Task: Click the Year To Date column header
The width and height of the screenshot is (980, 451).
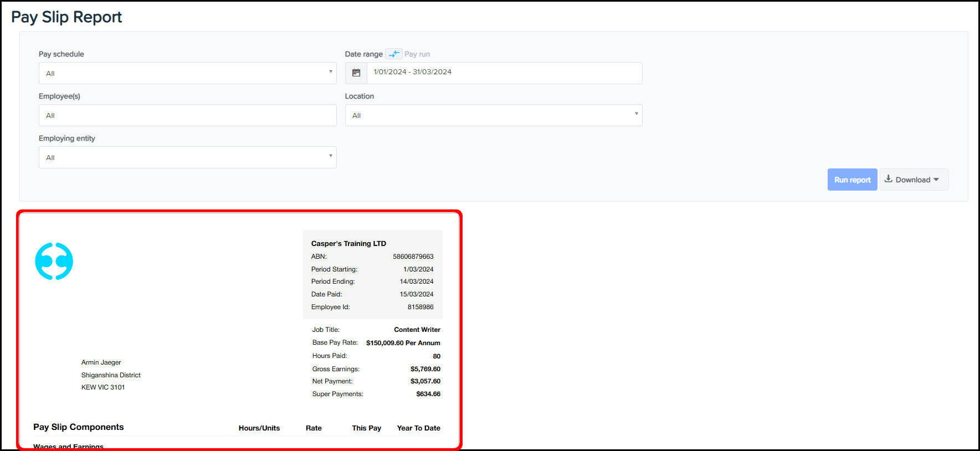Action: point(418,428)
